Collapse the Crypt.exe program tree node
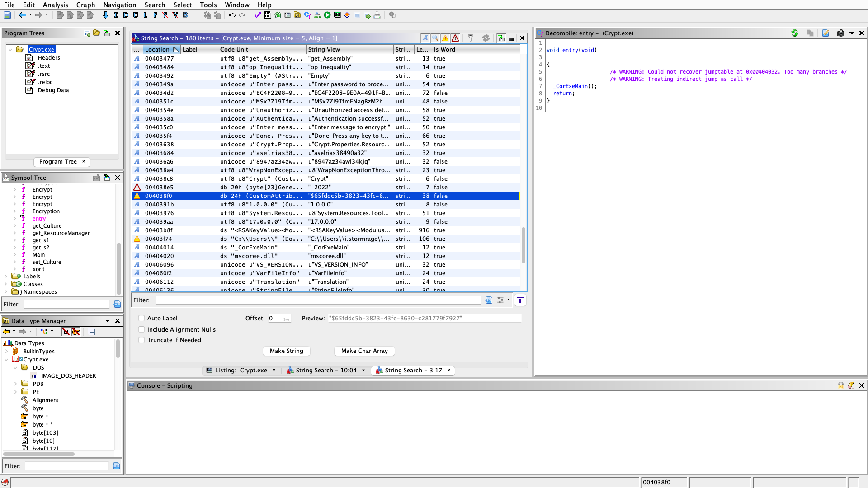The height and width of the screenshot is (488, 868). 10,49
